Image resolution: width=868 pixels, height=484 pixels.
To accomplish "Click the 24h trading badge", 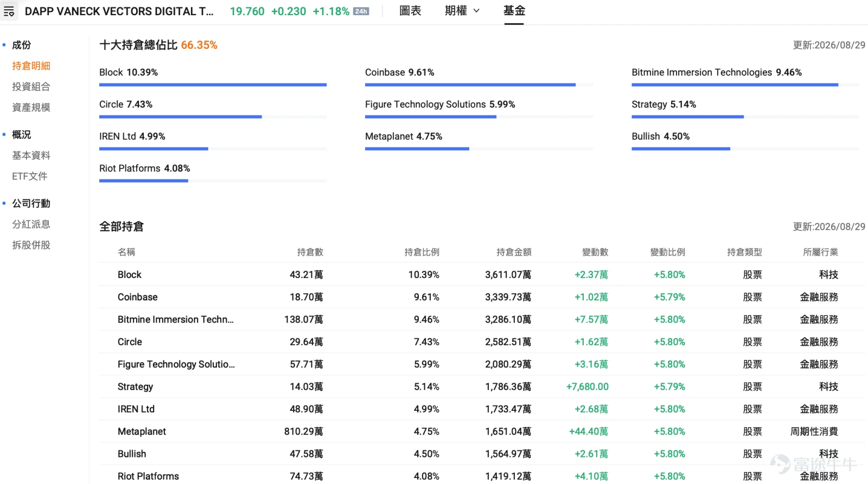I will tap(361, 11).
